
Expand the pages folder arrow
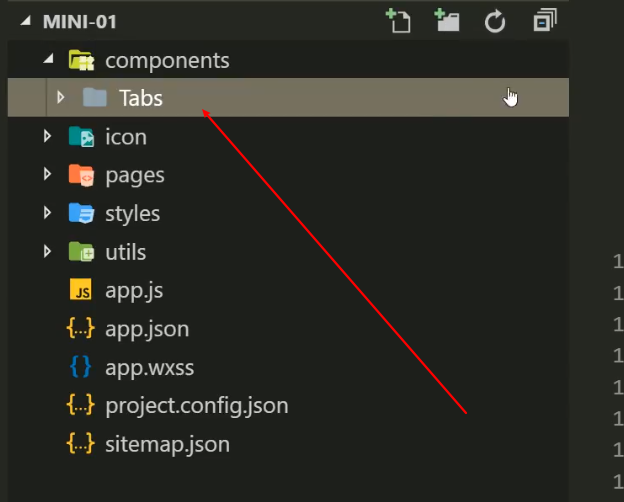pos(48,175)
